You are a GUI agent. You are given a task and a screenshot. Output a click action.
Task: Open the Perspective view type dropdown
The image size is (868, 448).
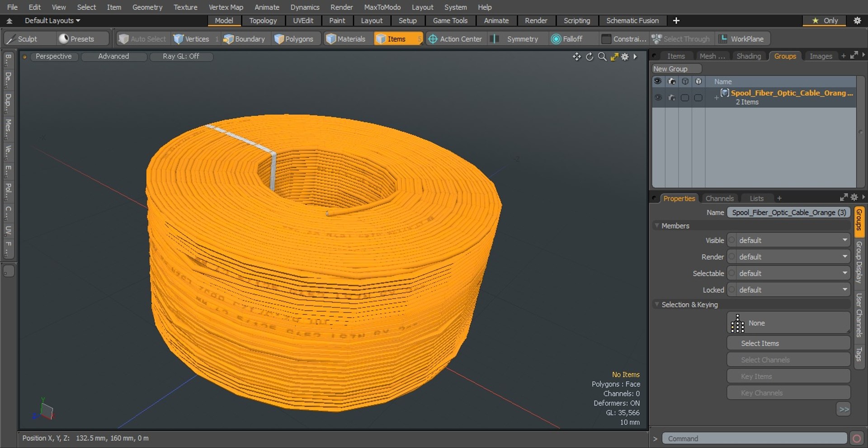(x=53, y=56)
